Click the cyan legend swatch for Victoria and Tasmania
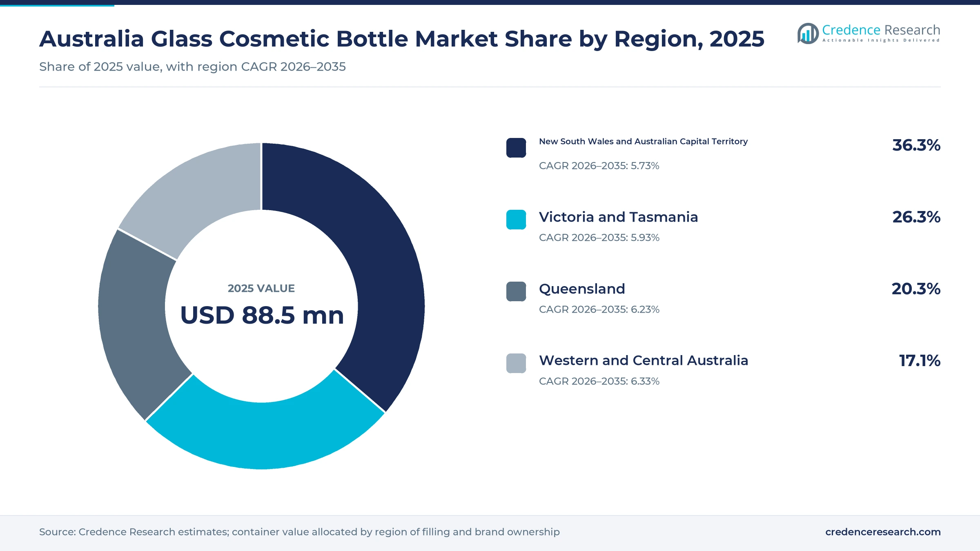Screen dimensions: 980x551 (x=516, y=220)
